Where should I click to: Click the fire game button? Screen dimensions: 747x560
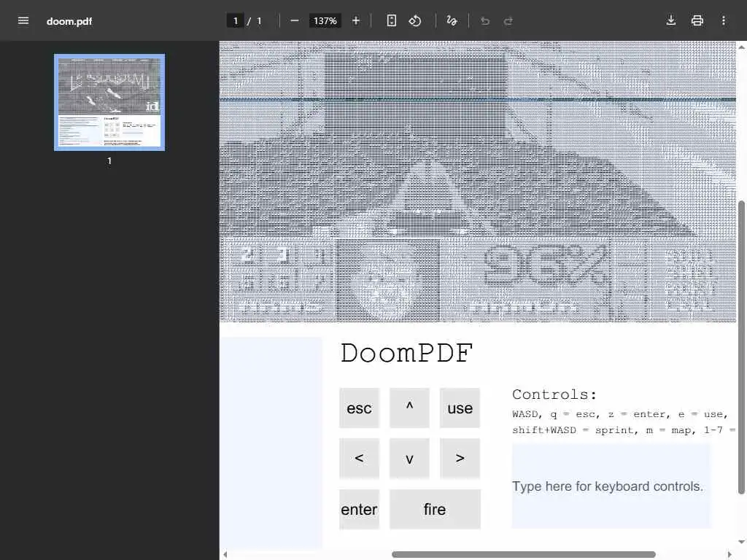[435, 509]
